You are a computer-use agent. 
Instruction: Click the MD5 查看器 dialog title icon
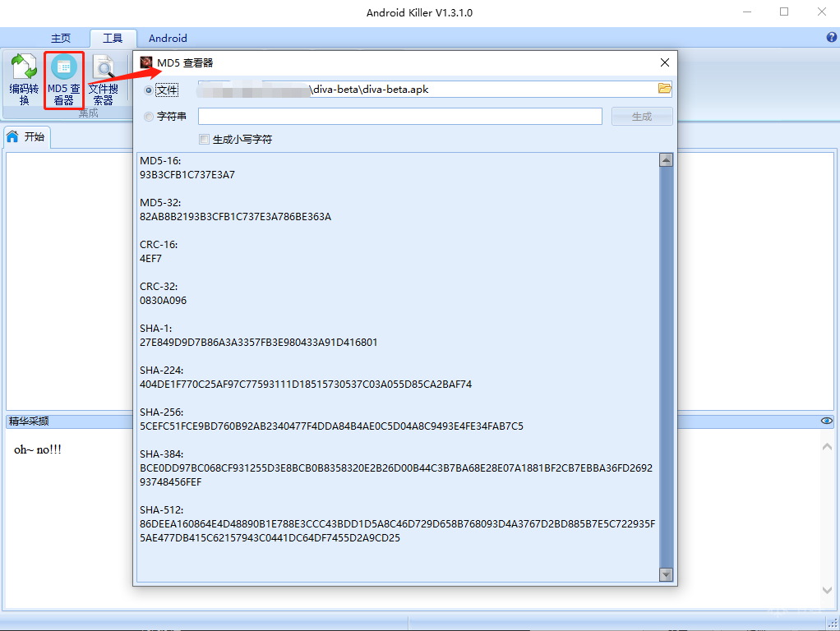tap(145, 62)
